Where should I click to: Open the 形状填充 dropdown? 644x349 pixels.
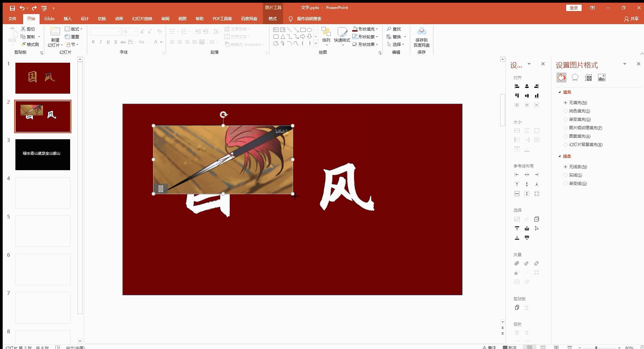point(365,29)
